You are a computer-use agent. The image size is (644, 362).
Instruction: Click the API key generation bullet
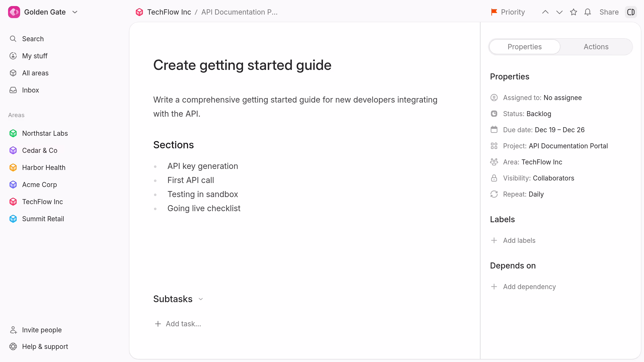pyautogui.click(x=203, y=166)
